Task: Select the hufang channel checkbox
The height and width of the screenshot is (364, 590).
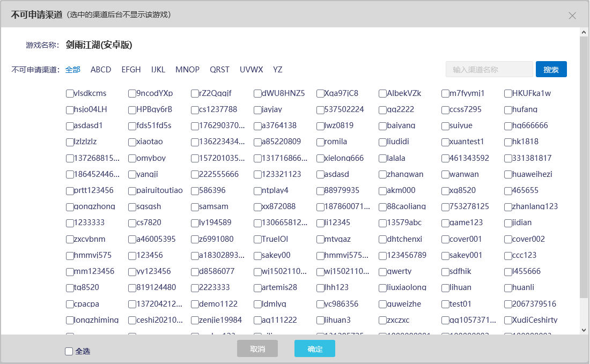Action: click(x=508, y=110)
